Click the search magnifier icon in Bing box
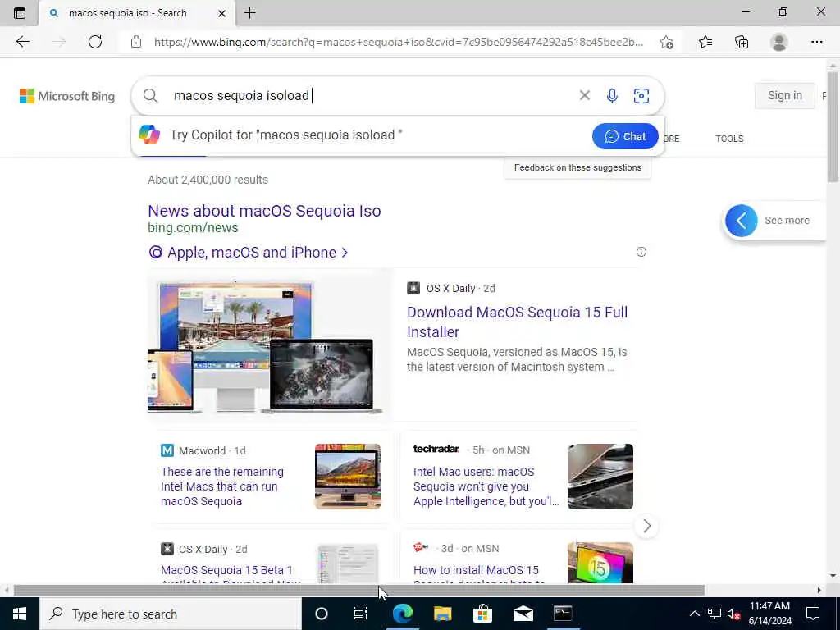840x630 pixels. pos(151,96)
